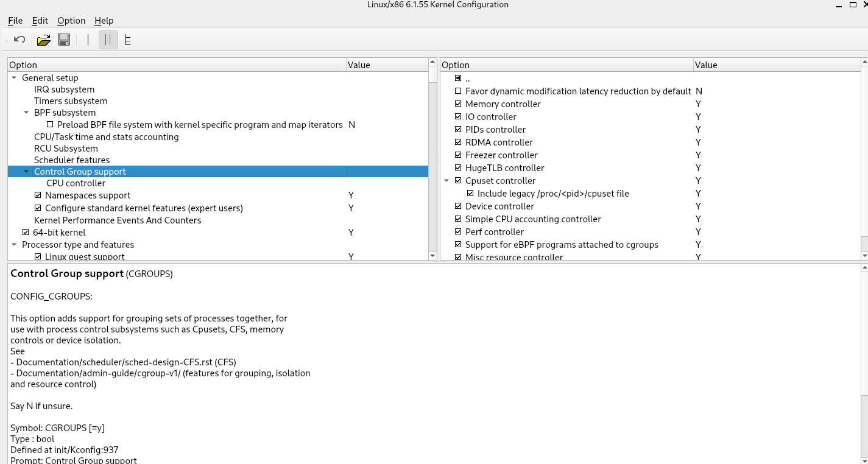
Task: Select the IRQ subsystem entry
Action: tap(64, 90)
